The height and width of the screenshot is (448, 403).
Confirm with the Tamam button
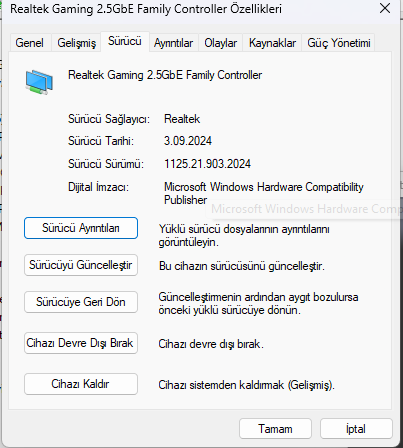275,429
